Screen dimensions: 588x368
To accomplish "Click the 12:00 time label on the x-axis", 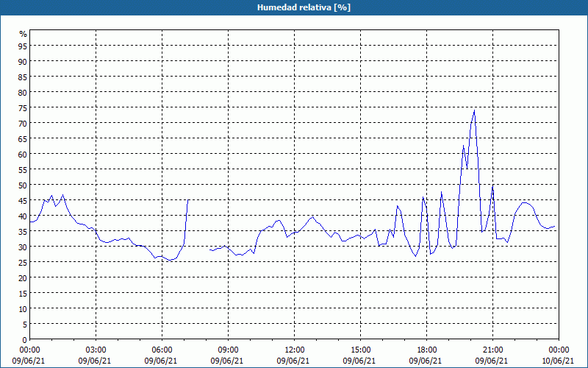I will pos(295,350).
